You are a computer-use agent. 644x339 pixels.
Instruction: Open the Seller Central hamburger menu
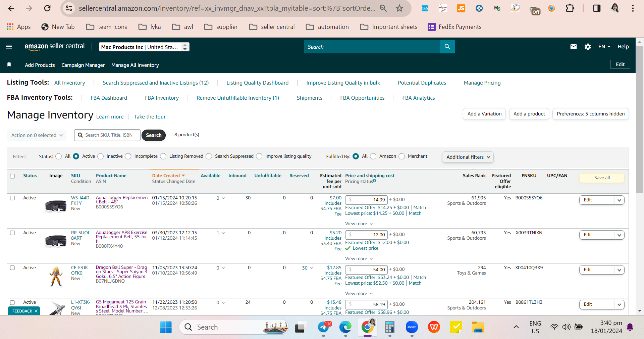click(x=9, y=47)
